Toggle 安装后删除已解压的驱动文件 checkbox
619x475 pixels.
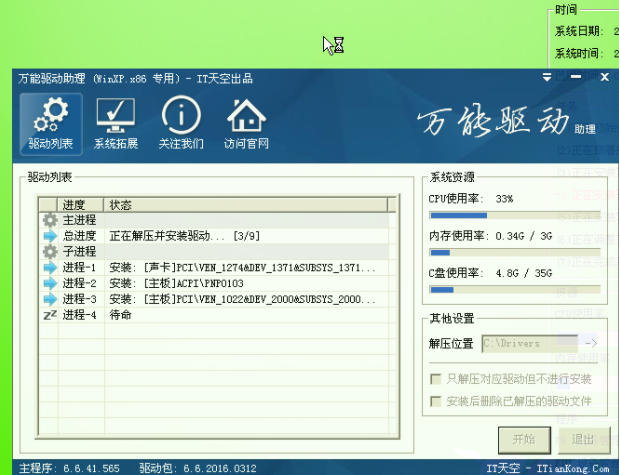pos(435,401)
